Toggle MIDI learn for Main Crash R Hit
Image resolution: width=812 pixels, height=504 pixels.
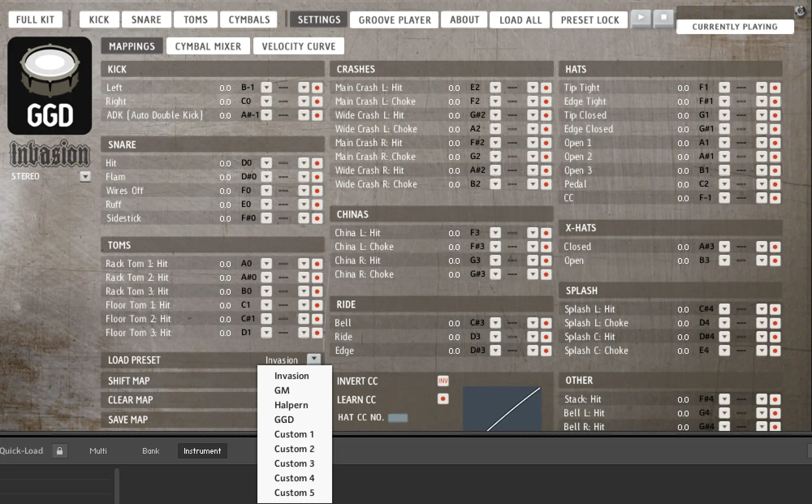coord(546,143)
